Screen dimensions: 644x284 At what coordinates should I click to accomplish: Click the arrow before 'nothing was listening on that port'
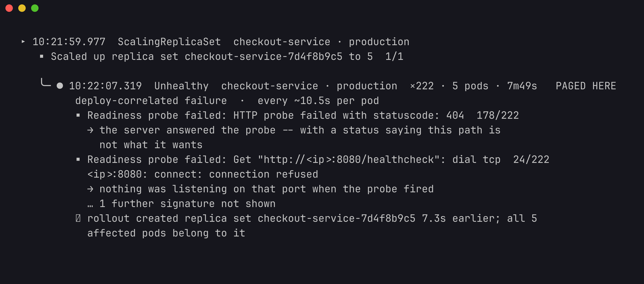coord(90,189)
